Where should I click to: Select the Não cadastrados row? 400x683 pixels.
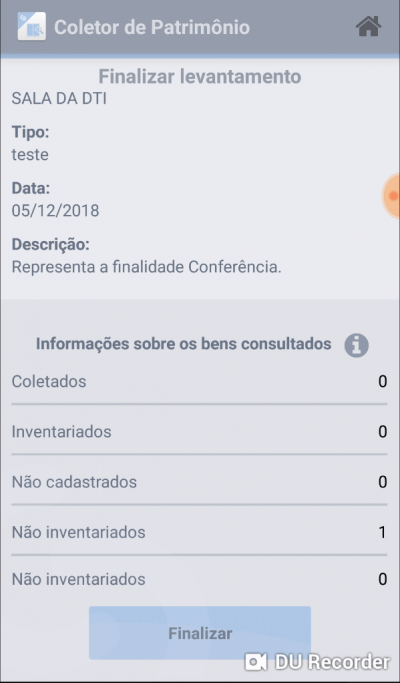point(199,482)
